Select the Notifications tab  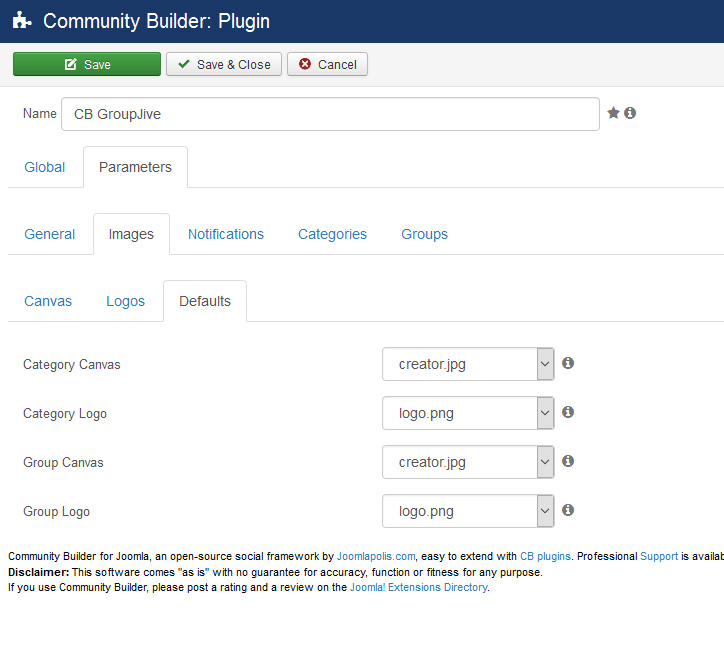(226, 234)
